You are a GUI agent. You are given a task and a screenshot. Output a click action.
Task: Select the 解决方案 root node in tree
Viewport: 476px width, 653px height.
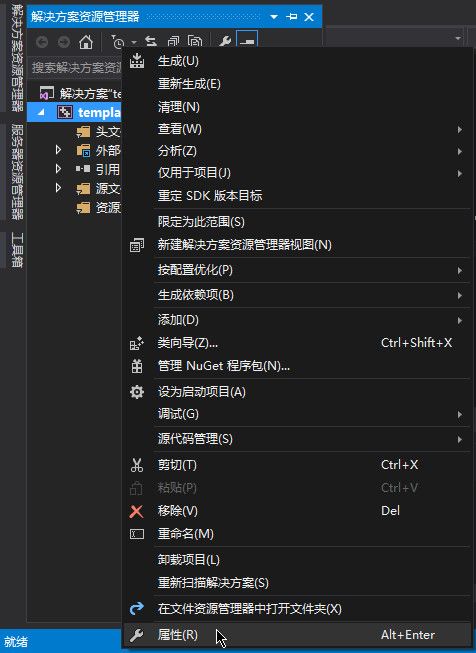coord(80,93)
